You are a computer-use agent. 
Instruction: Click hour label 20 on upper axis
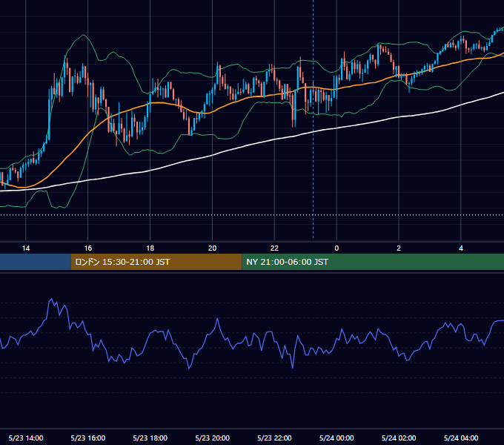click(212, 248)
